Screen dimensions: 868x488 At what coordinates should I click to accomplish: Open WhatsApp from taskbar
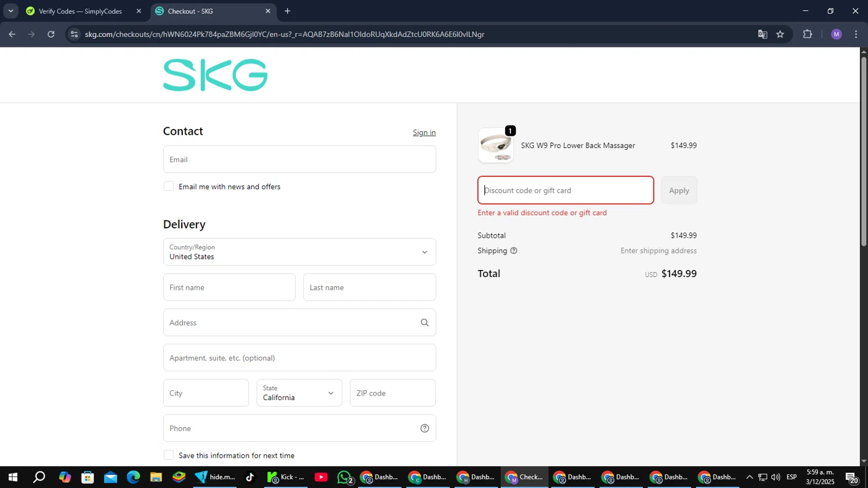tap(345, 477)
